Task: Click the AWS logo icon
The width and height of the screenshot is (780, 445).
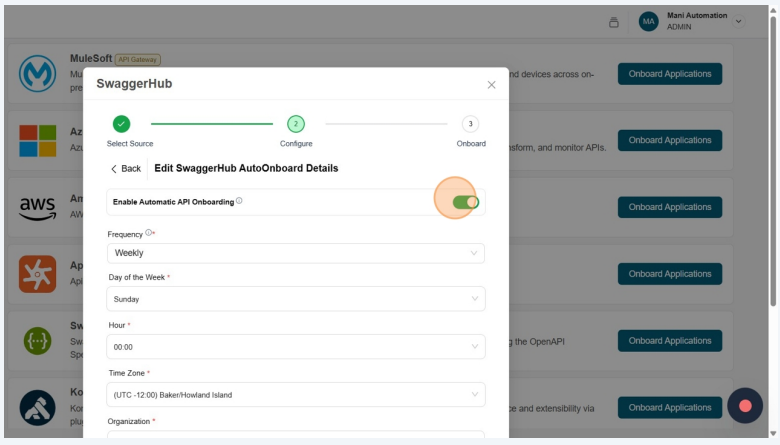Action: coord(37,207)
